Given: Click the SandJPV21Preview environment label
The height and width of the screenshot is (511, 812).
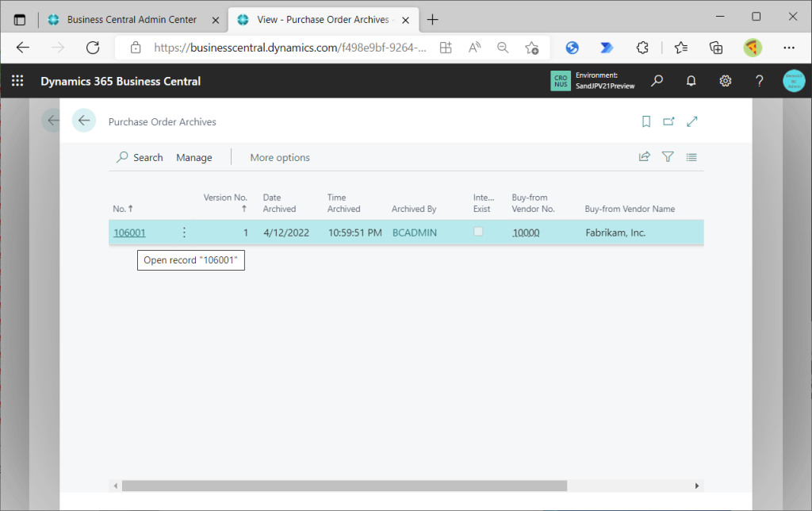Looking at the screenshot, I should [x=605, y=86].
